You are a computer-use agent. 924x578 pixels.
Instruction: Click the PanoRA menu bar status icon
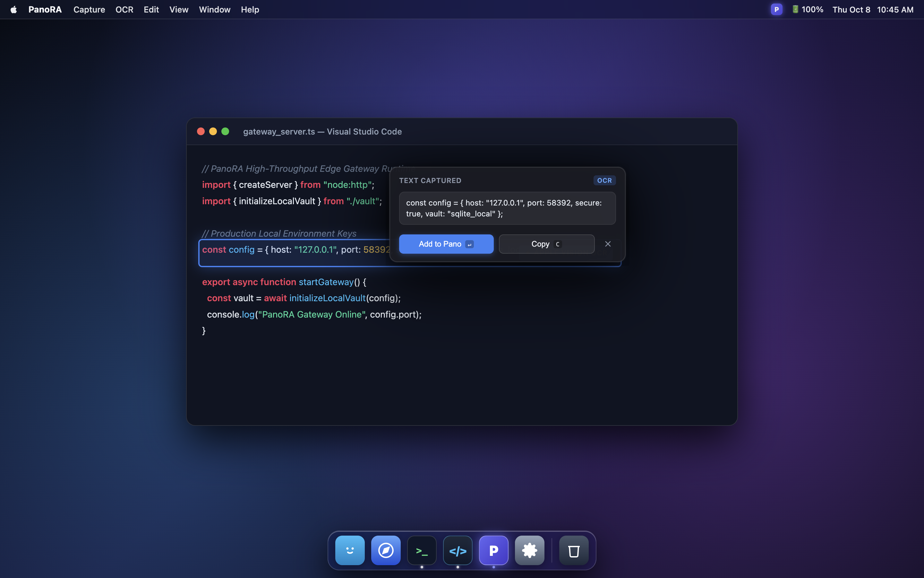click(x=776, y=10)
